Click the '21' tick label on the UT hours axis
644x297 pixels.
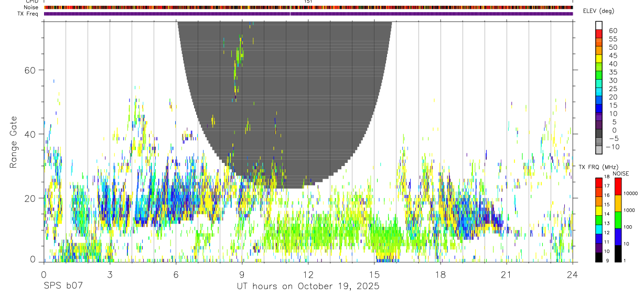coord(506,274)
